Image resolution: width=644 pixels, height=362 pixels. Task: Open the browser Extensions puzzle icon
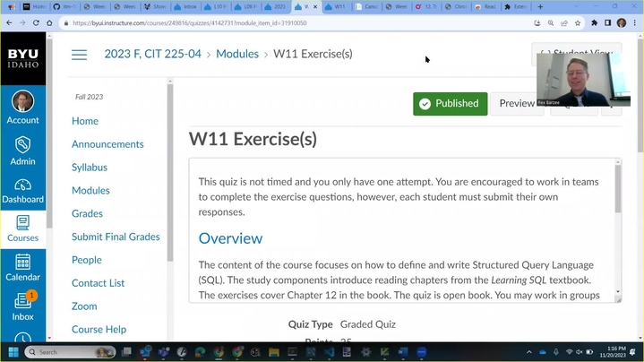tap(595, 23)
